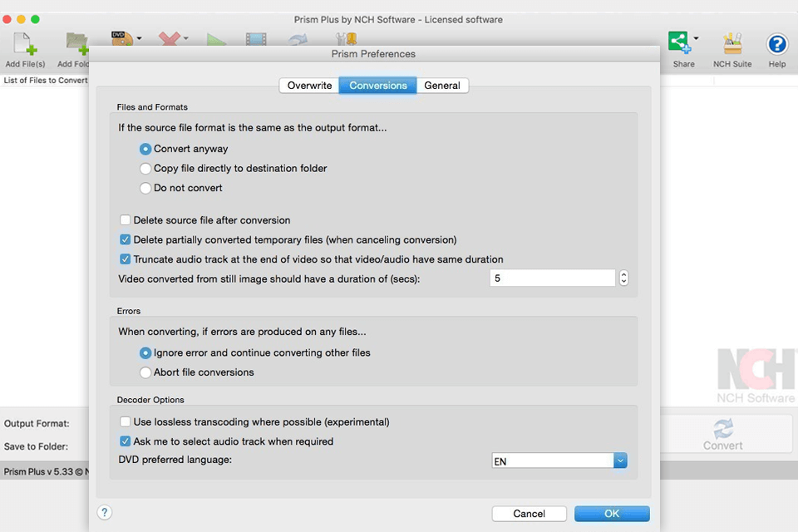Uncheck Truncate audio track at end of video

126,259
